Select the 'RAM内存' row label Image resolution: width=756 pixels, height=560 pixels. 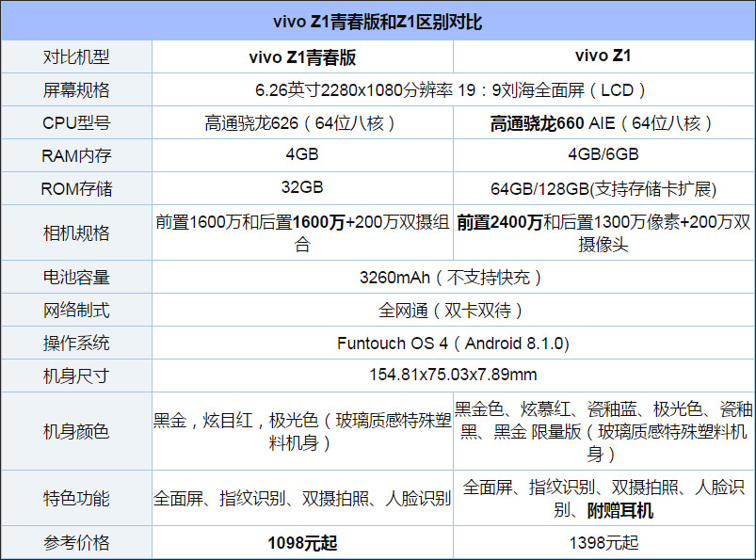click(x=76, y=155)
